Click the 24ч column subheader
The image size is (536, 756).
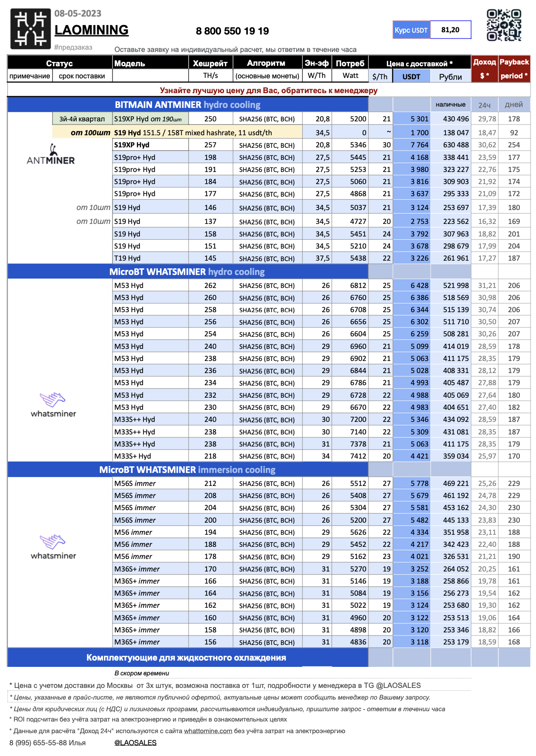coord(484,105)
